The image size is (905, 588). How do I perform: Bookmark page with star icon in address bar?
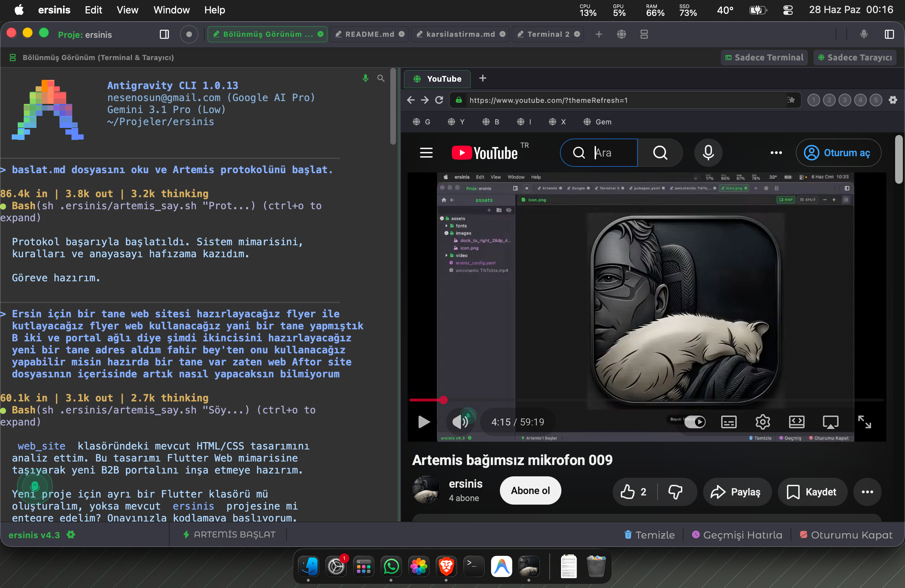pos(791,100)
